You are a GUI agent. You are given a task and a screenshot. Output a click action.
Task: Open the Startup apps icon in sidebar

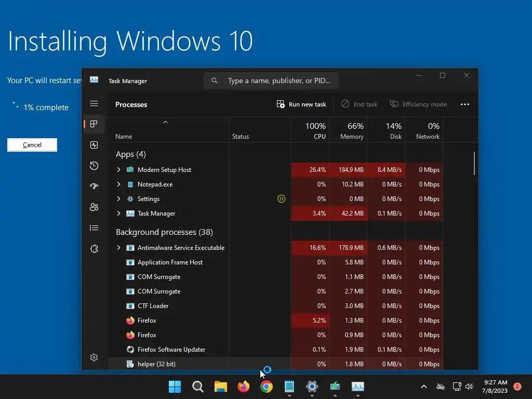click(94, 186)
